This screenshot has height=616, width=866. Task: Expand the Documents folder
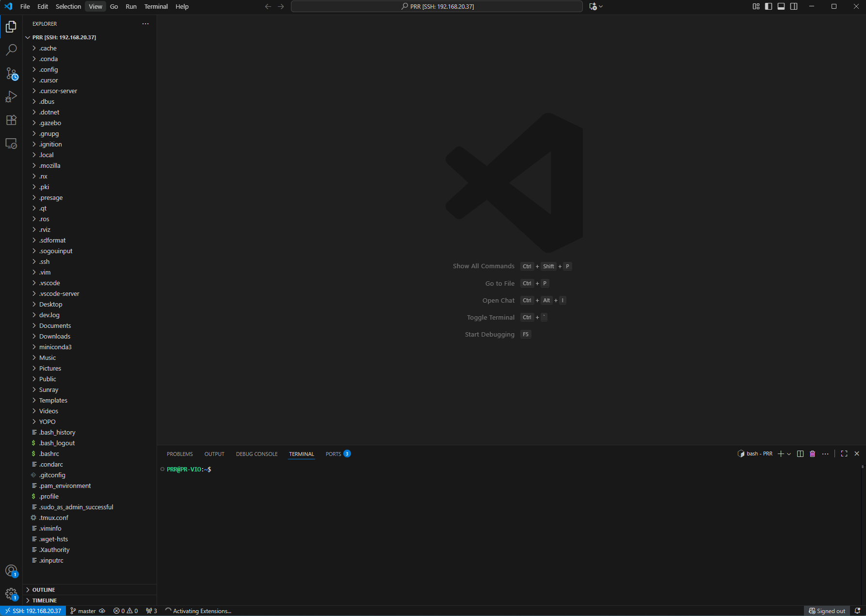point(55,325)
